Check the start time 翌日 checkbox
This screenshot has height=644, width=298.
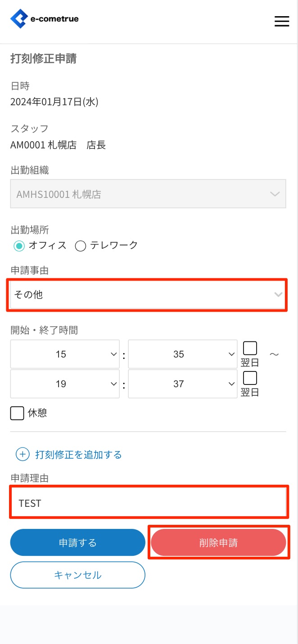pos(250,349)
